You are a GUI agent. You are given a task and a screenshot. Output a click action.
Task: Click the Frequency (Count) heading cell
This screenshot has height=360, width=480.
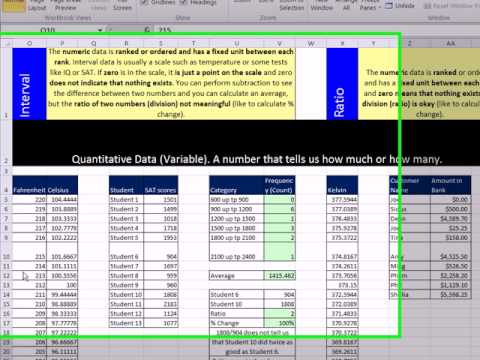pyautogui.click(x=279, y=185)
